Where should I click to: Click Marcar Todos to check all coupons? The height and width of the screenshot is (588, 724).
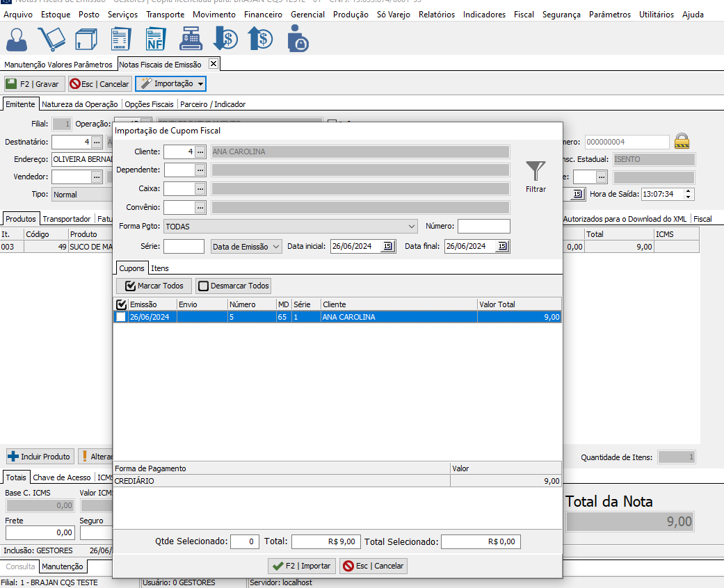pos(154,286)
